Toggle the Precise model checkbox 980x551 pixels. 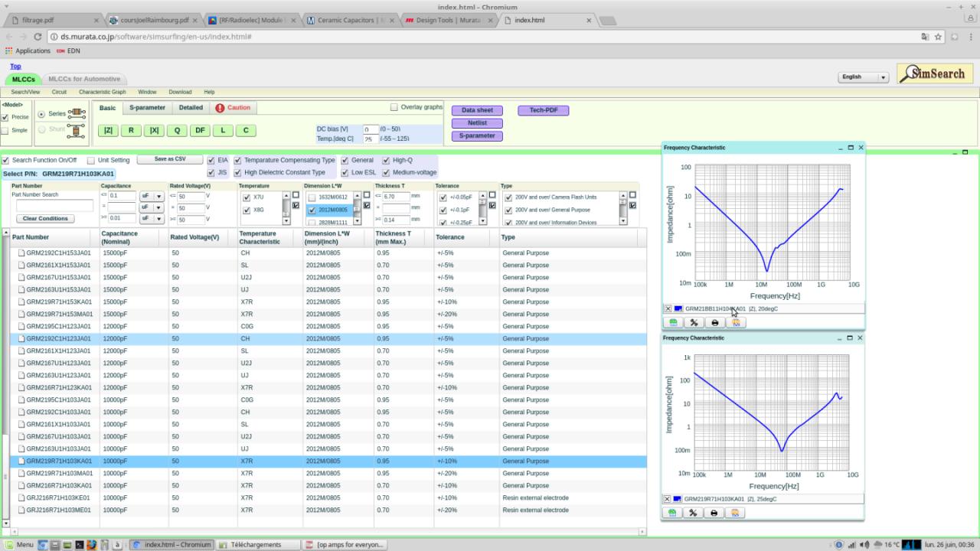click(5, 117)
